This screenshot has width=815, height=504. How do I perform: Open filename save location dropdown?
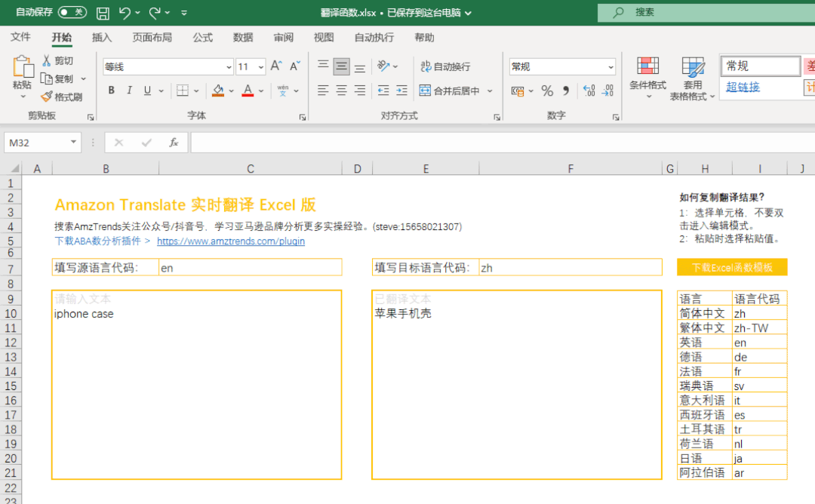click(x=469, y=13)
